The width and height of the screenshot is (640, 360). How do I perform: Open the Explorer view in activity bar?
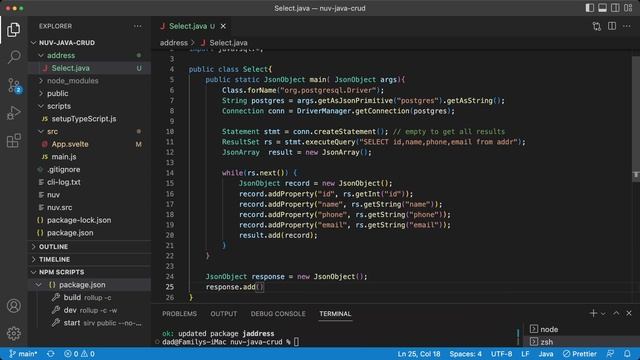click(x=13, y=30)
